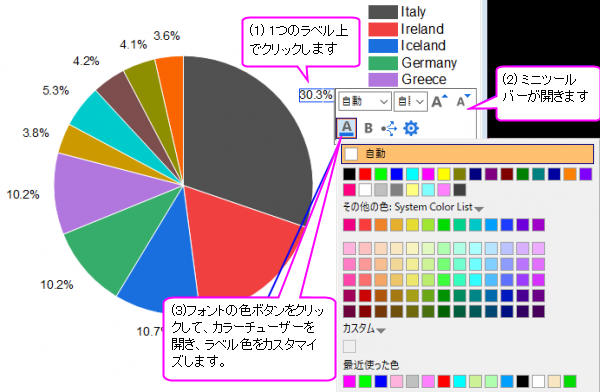Click the red Ireland pie slice

pos(237,245)
